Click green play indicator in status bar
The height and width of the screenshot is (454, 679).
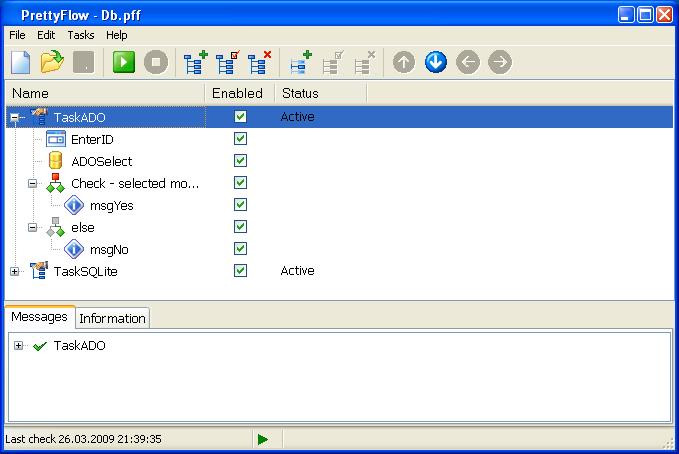coord(262,439)
